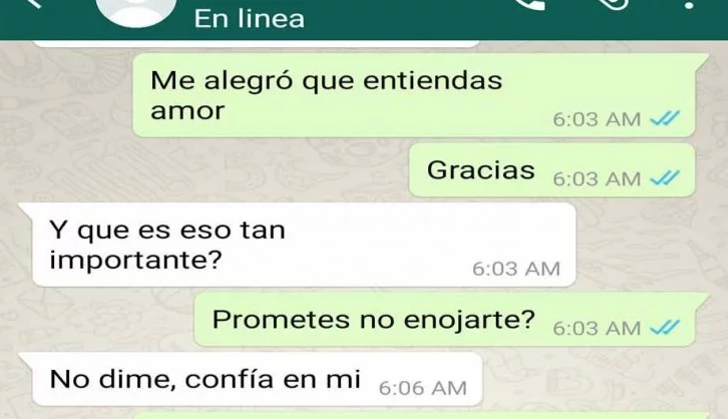The height and width of the screenshot is (419, 728).
Task: Tap the cut-off white bubble under the header
Action: (x=256, y=44)
